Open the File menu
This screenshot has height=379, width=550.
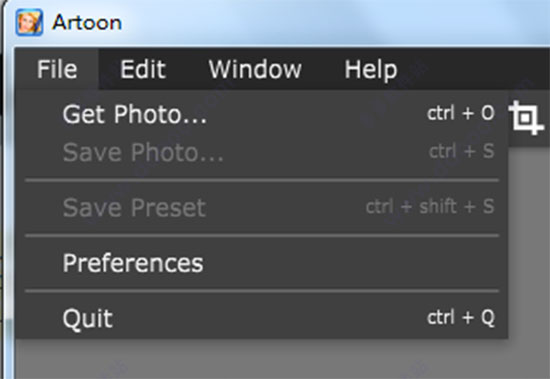tap(57, 69)
